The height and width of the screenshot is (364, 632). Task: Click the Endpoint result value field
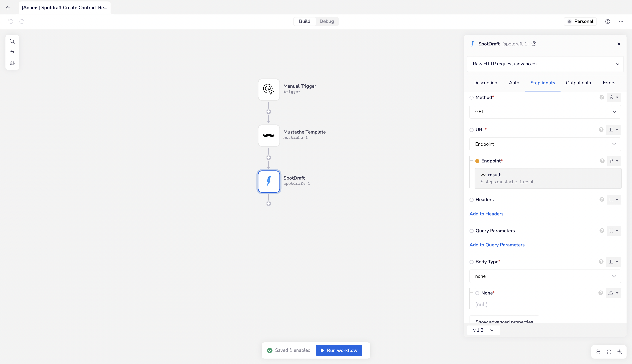548,178
